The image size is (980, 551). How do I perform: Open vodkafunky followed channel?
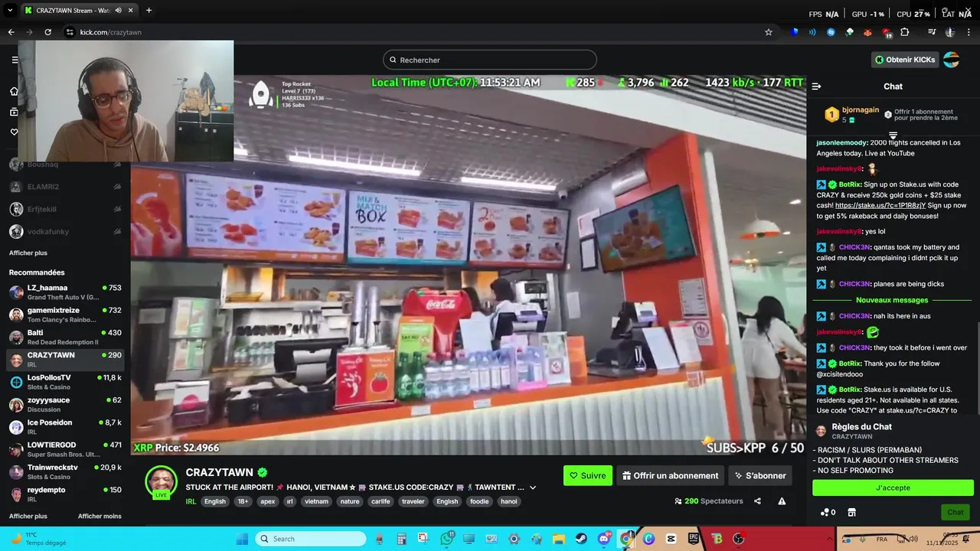tap(65, 231)
